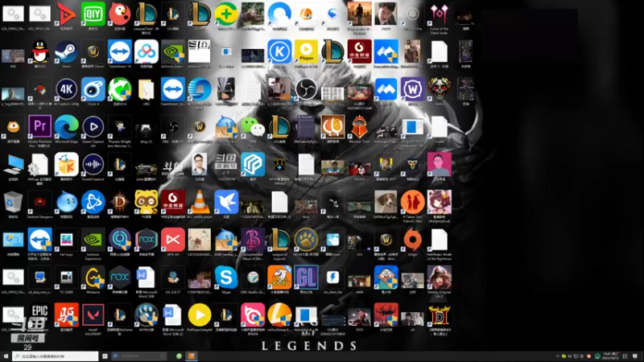Open GeForce Experience shortcut beside Fall Guys
Screen dimensions: 644x362
93,239
